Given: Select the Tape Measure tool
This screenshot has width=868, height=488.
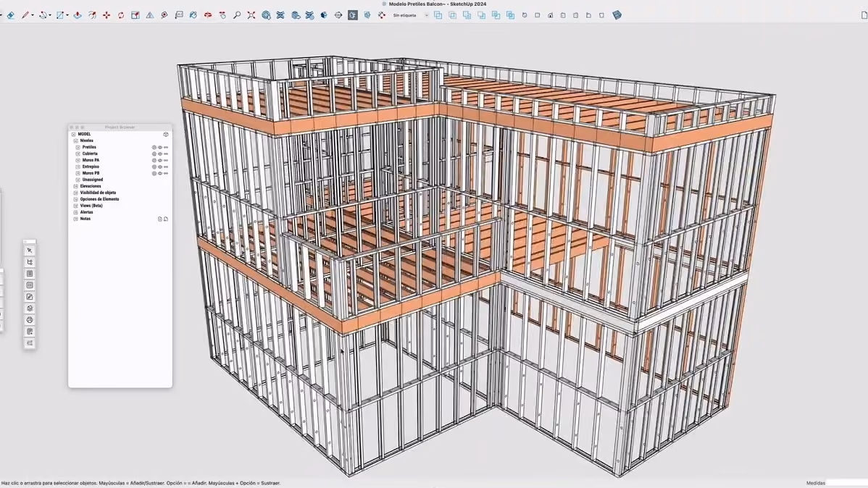Looking at the screenshot, I should [x=164, y=15].
